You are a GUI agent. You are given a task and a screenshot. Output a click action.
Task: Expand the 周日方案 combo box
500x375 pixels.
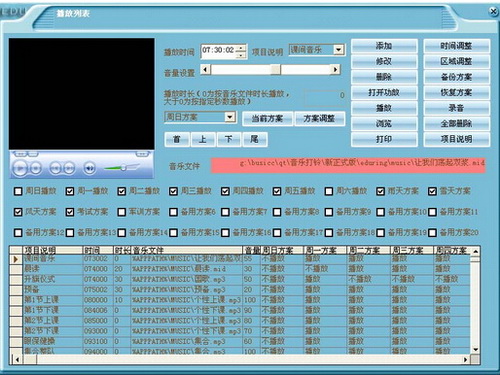pos(230,117)
